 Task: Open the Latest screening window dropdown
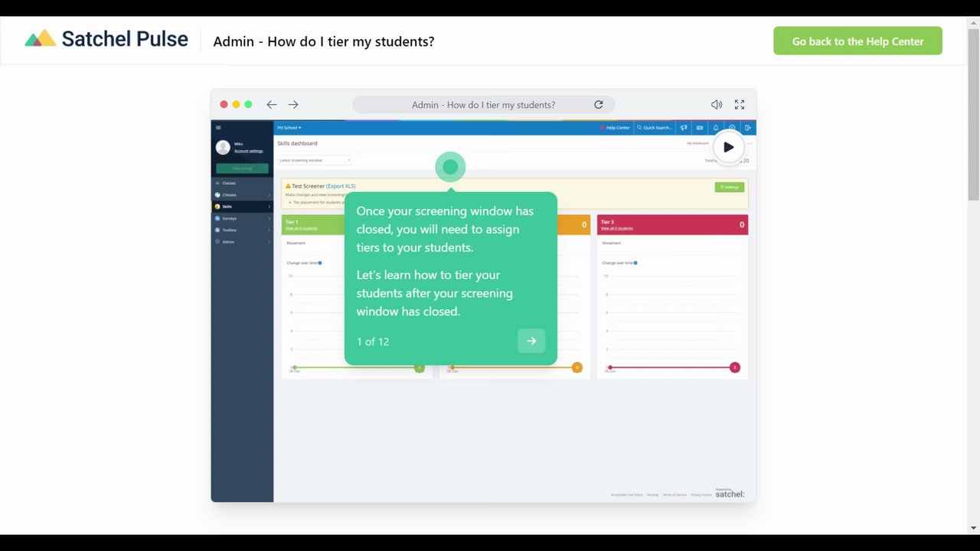point(315,161)
